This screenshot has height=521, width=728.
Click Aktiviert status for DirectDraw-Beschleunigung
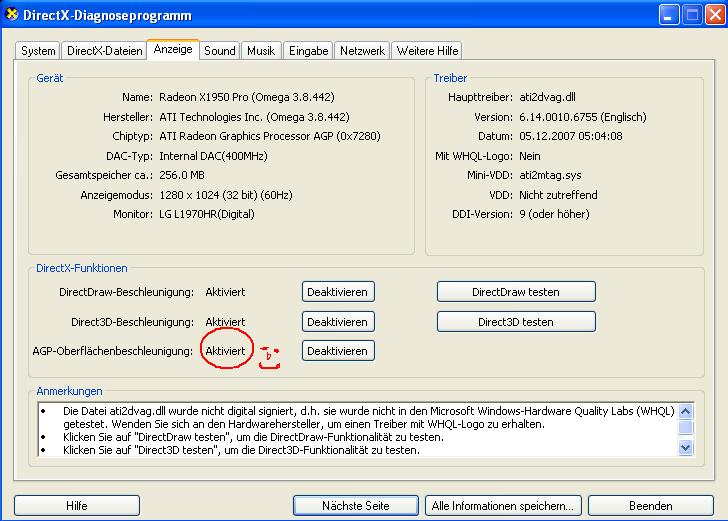pos(225,292)
